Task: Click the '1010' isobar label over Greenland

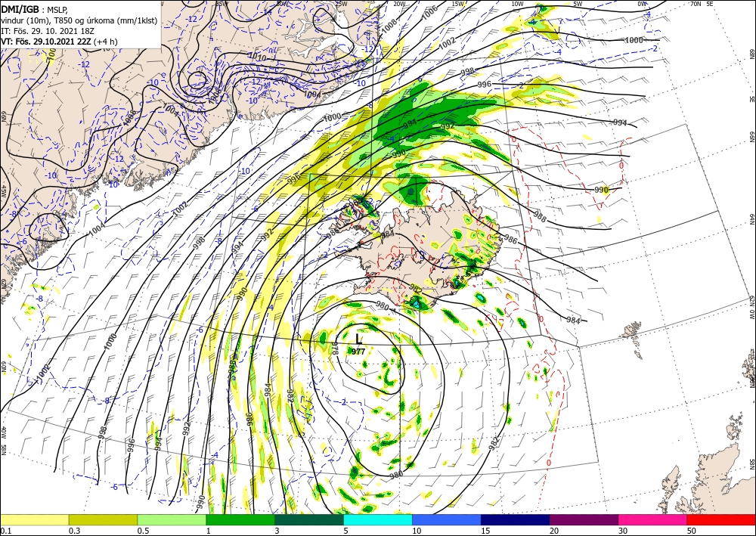Action: click(256, 57)
